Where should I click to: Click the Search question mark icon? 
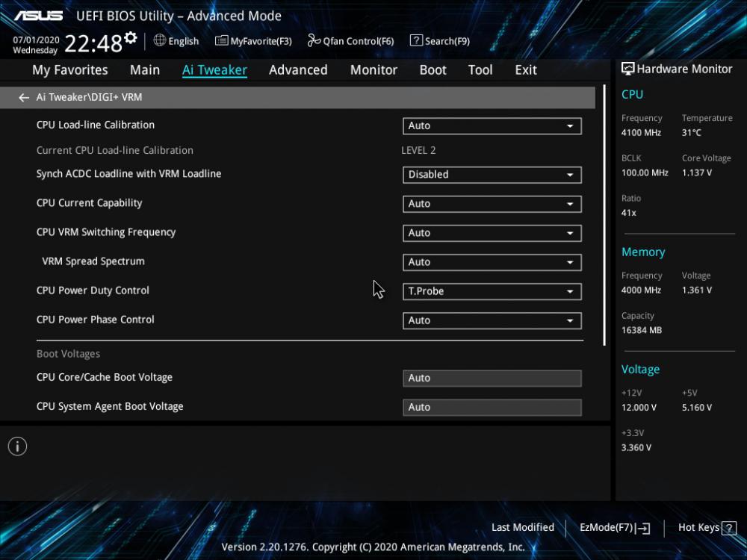[x=416, y=40]
